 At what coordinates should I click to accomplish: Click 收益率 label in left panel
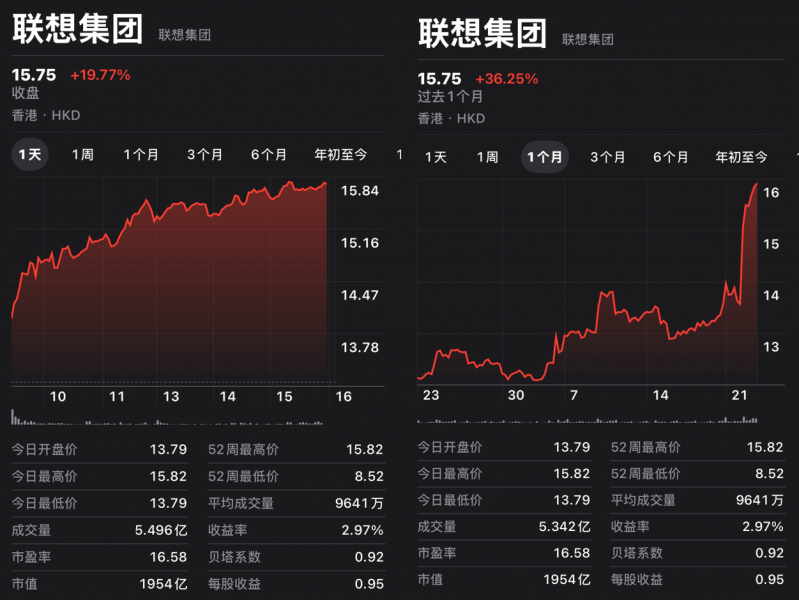pyautogui.click(x=228, y=531)
